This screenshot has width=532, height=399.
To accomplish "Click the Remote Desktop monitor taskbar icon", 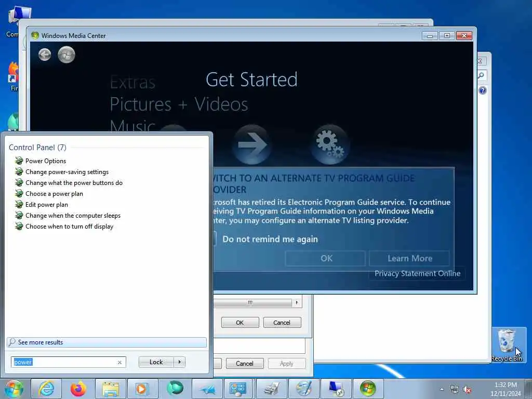I will [x=336, y=389].
